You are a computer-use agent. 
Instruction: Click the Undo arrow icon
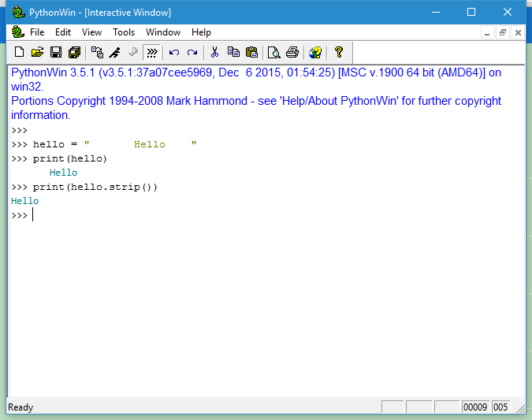[174, 52]
